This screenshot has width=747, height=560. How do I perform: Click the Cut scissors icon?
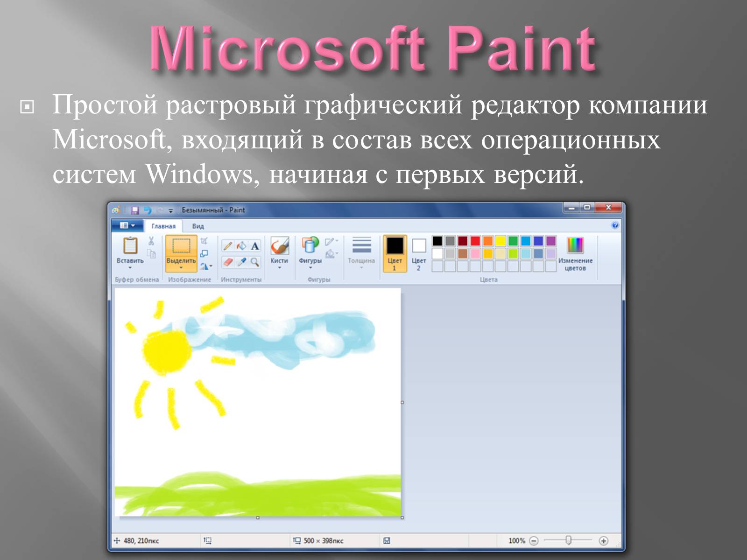coord(151,241)
